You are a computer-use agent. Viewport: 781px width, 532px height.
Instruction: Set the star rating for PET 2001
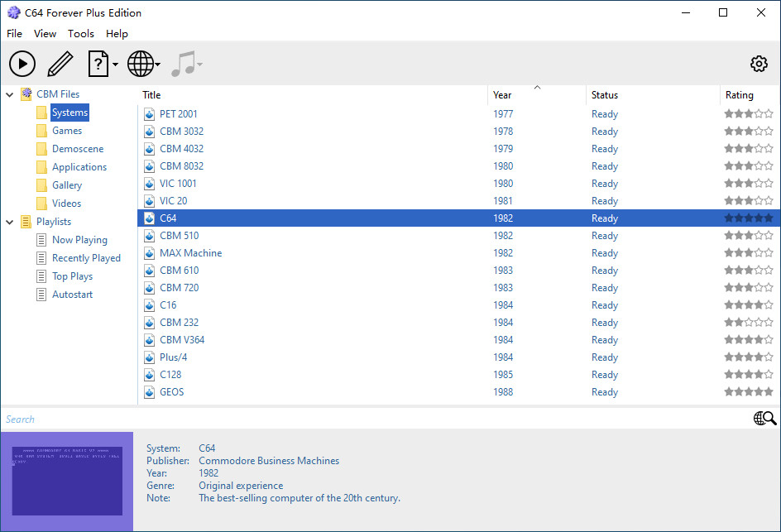click(x=749, y=114)
